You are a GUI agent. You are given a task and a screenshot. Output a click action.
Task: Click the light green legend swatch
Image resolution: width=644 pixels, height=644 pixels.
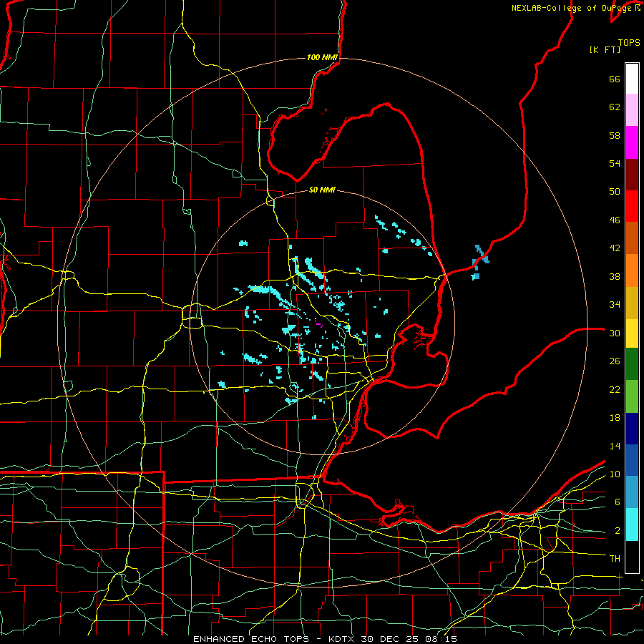(632, 396)
